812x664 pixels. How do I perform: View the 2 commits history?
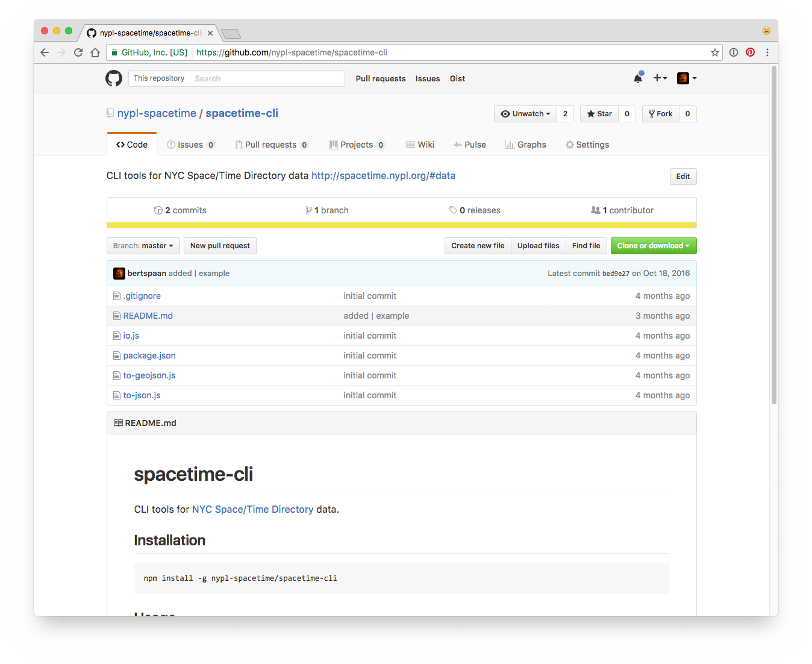(180, 210)
